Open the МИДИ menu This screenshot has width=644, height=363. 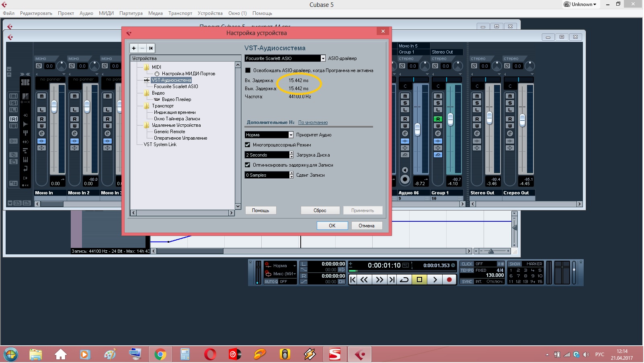pos(106,13)
